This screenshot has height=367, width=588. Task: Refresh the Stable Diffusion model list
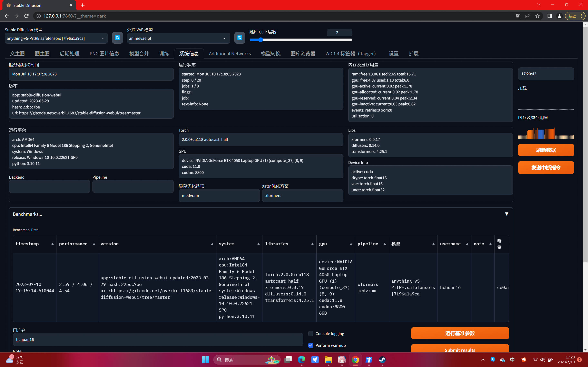[117, 38]
